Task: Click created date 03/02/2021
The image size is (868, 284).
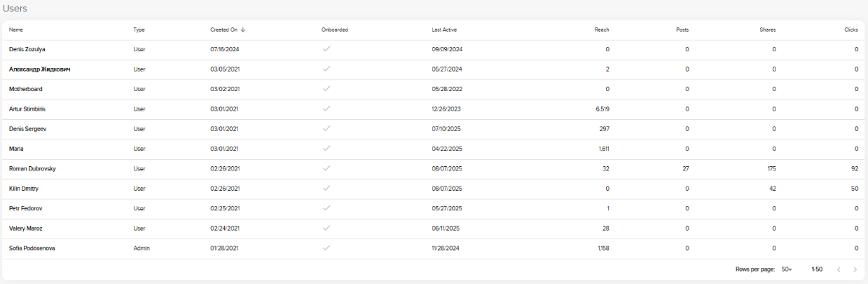Action: (224, 89)
